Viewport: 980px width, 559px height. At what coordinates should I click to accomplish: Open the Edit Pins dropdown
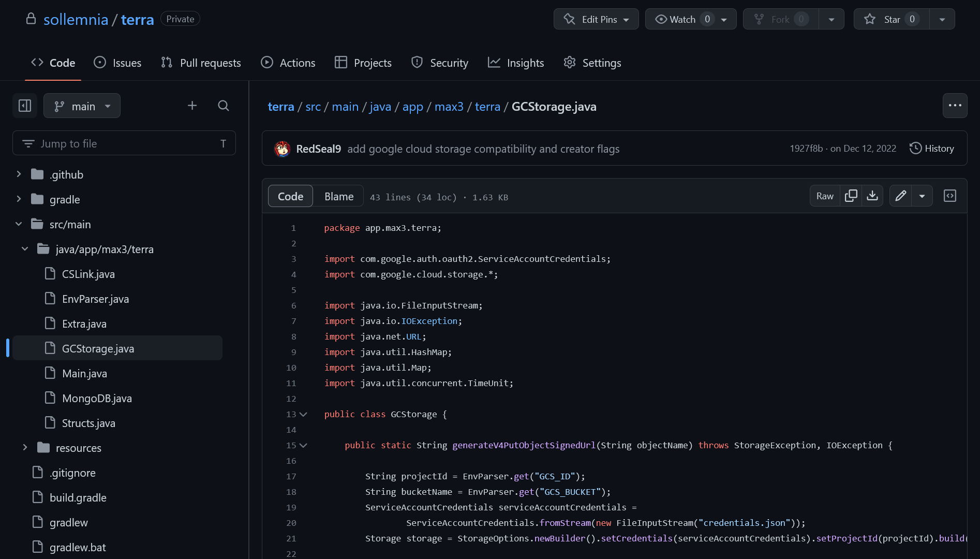coord(596,19)
